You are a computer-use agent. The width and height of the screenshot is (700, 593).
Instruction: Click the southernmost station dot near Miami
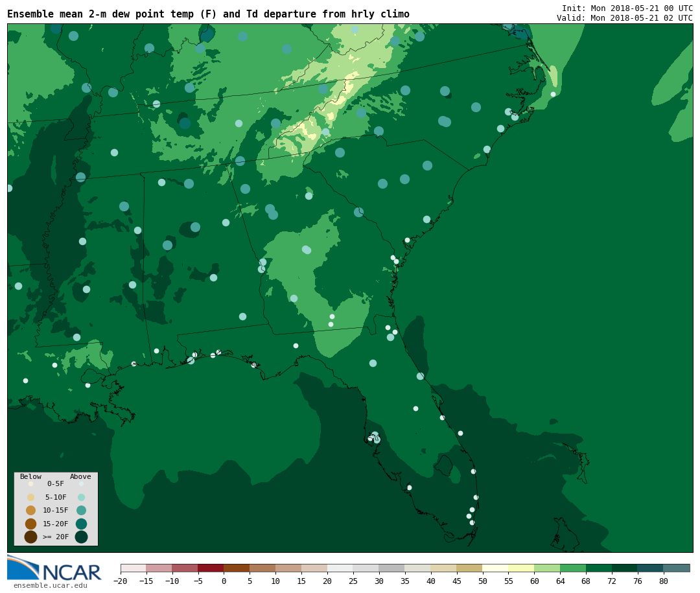pyautogui.click(x=472, y=522)
